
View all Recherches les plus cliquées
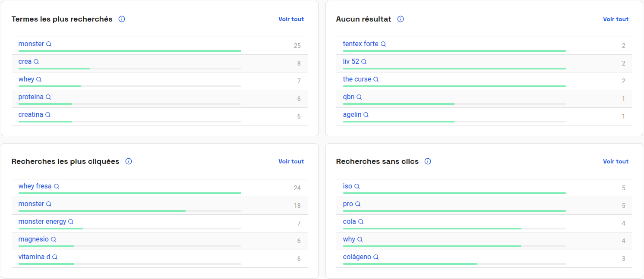click(291, 161)
